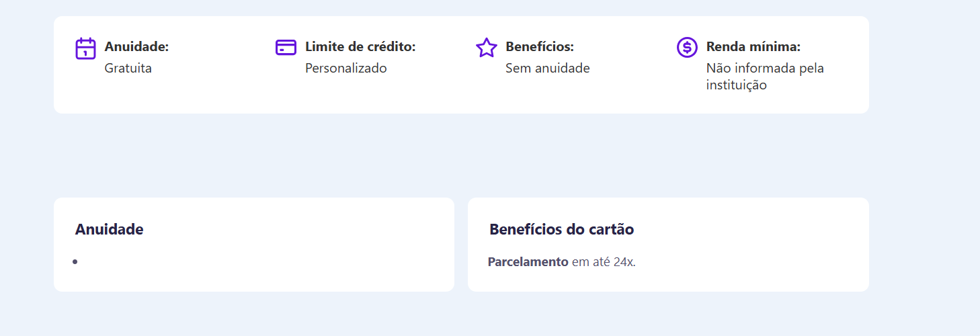Click the bold 'Parcelamento' word
This screenshot has width=980, height=336.
[x=528, y=262]
